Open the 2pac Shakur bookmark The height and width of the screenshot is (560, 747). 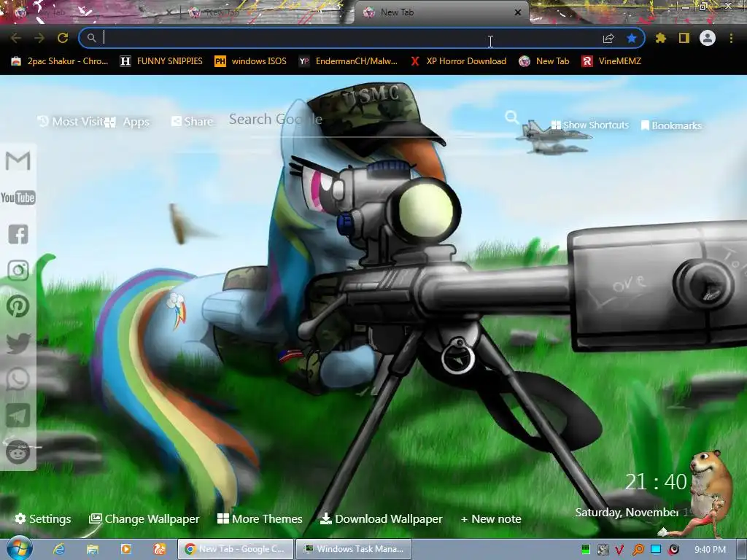pyautogui.click(x=60, y=61)
